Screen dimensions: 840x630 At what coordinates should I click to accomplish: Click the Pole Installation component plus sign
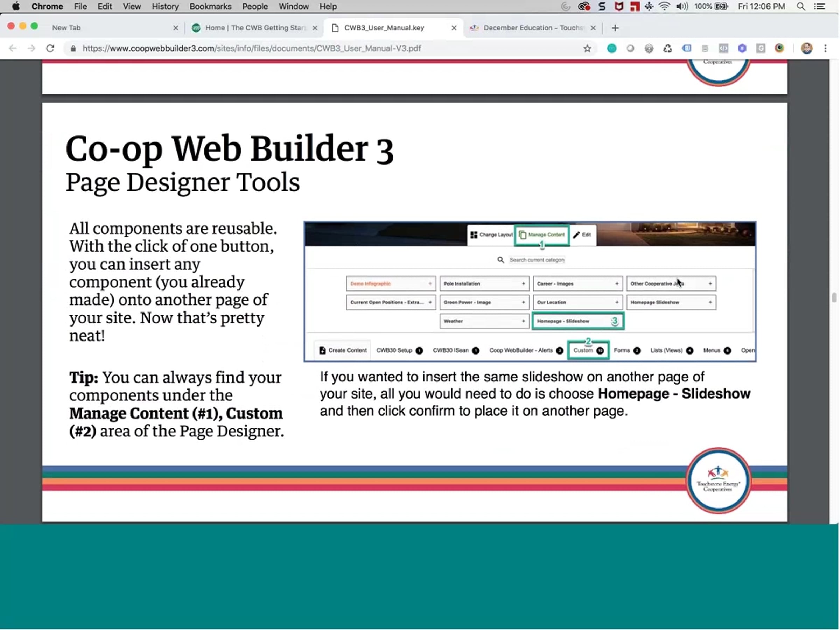click(x=523, y=283)
